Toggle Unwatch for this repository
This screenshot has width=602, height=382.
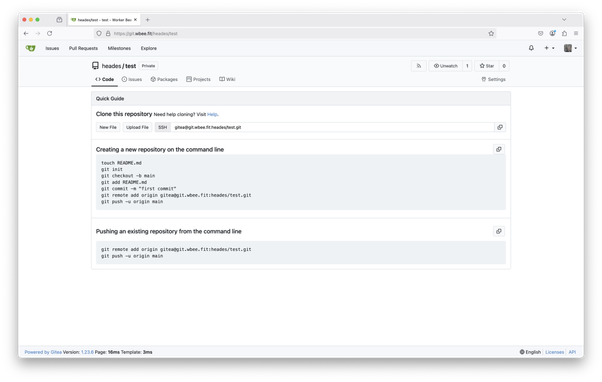(x=445, y=66)
